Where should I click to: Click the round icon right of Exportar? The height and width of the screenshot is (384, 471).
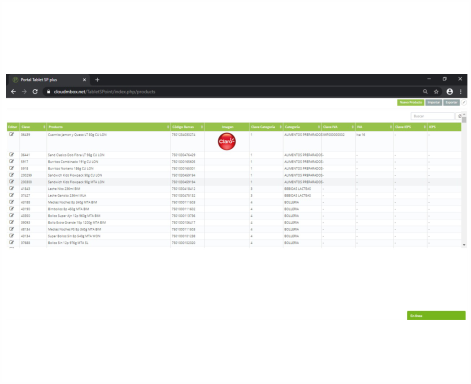[464, 102]
